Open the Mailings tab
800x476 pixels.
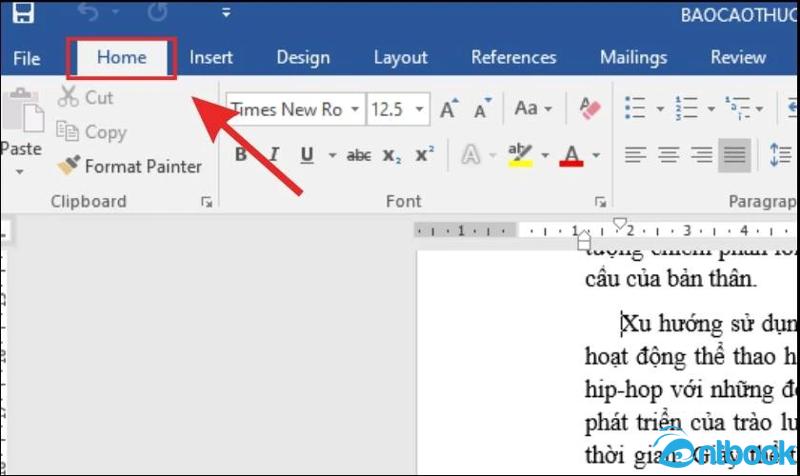(x=633, y=57)
